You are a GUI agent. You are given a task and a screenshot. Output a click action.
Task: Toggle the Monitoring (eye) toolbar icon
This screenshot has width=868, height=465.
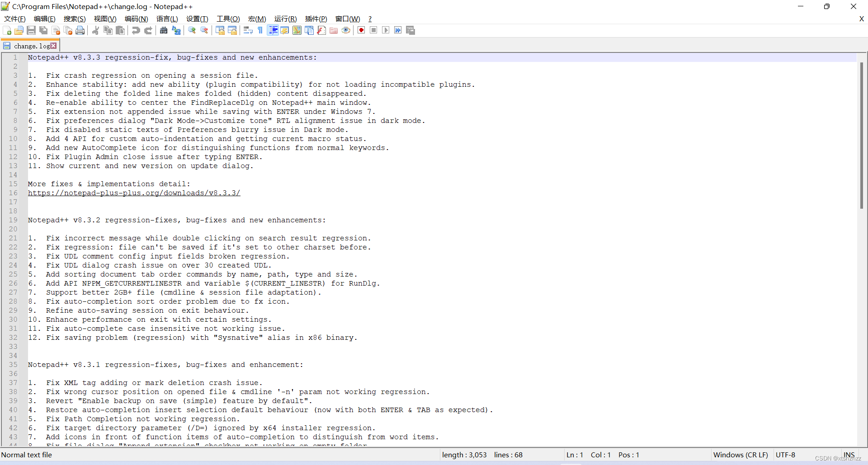pos(346,30)
